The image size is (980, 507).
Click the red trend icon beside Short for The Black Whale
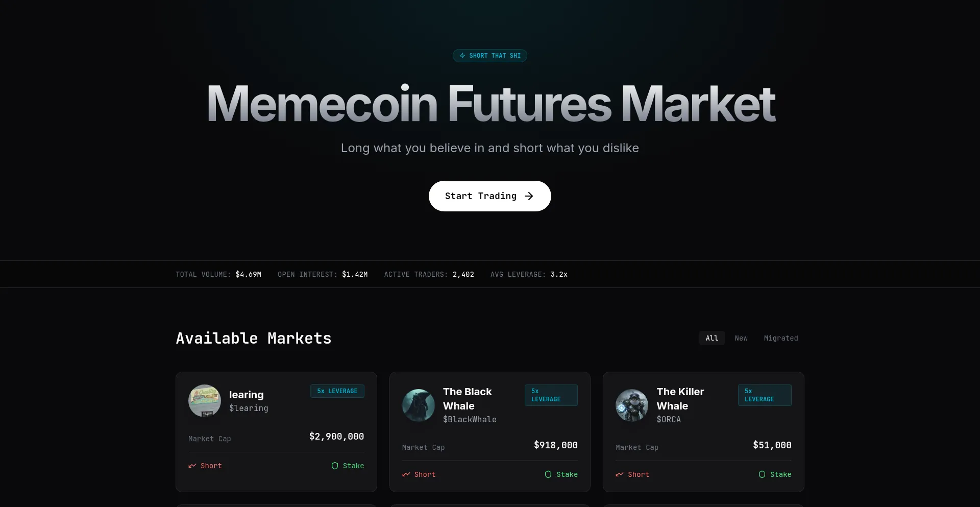coord(405,474)
